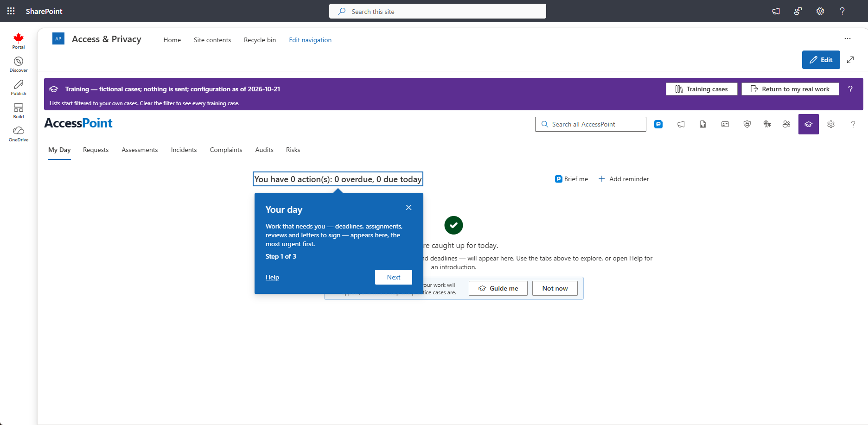Click the SharePoint header help question mark
The width and height of the screenshot is (868, 425).
point(842,11)
